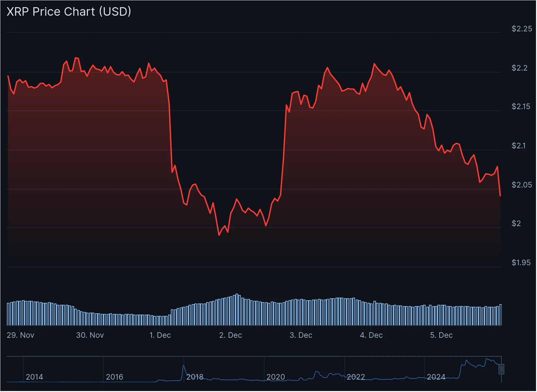
Task: Click the "1. Dec" date label
Action: (x=160, y=335)
